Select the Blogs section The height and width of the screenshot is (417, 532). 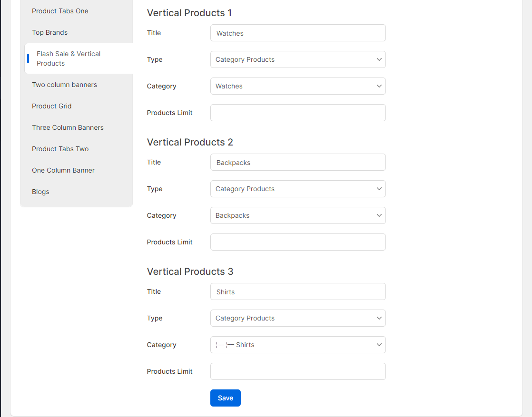(x=40, y=192)
